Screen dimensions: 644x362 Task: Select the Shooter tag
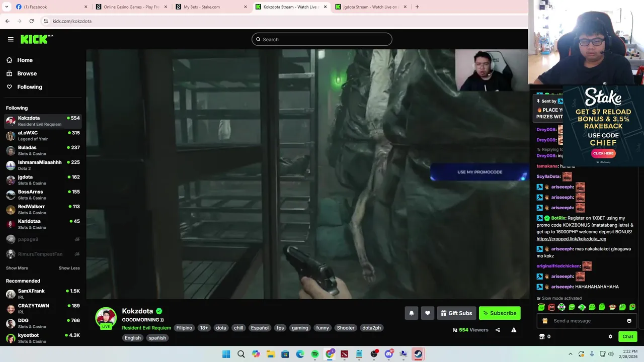coord(346,328)
